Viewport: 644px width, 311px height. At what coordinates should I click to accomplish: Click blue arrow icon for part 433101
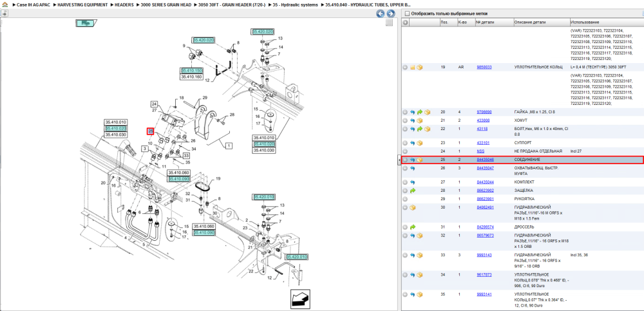click(x=412, y=143)
